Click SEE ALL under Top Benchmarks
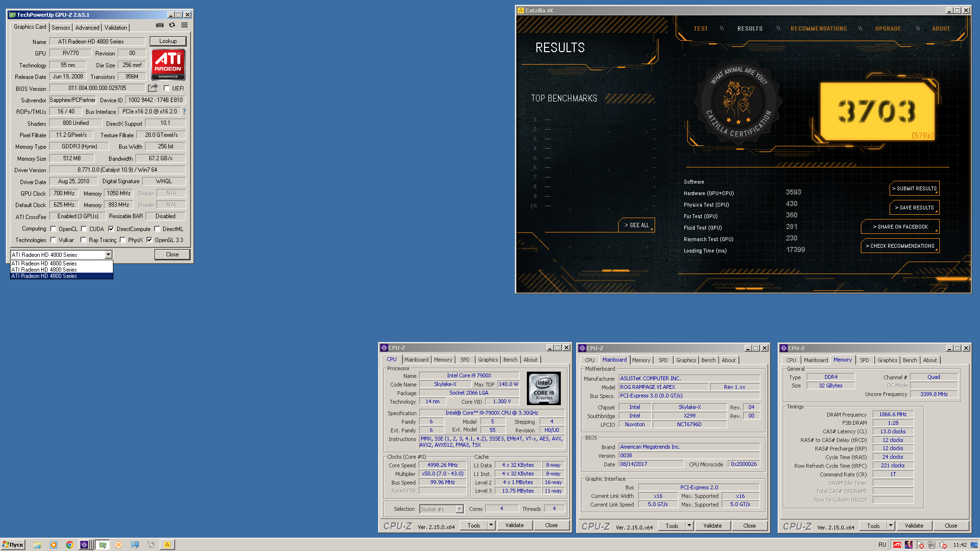 pyautogui.click(x=636, y=225)
